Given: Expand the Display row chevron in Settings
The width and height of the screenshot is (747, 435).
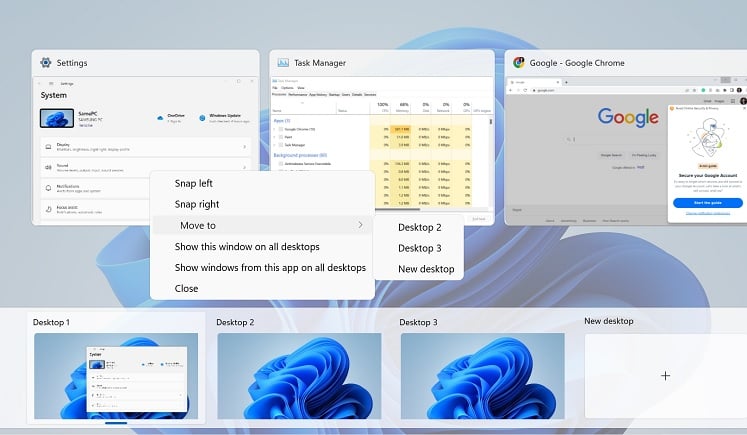Looking at the screenshot, I should point(244,147).
